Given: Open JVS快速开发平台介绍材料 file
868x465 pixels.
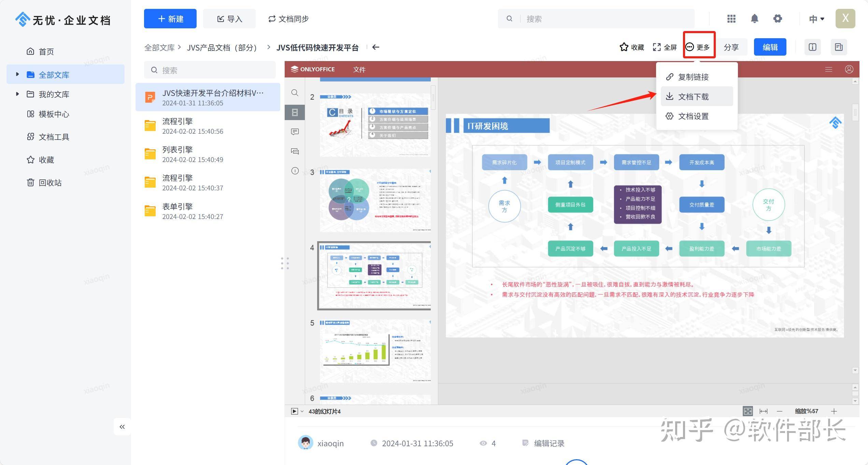Looking at the screenshot, I should [x=208, y=97].
